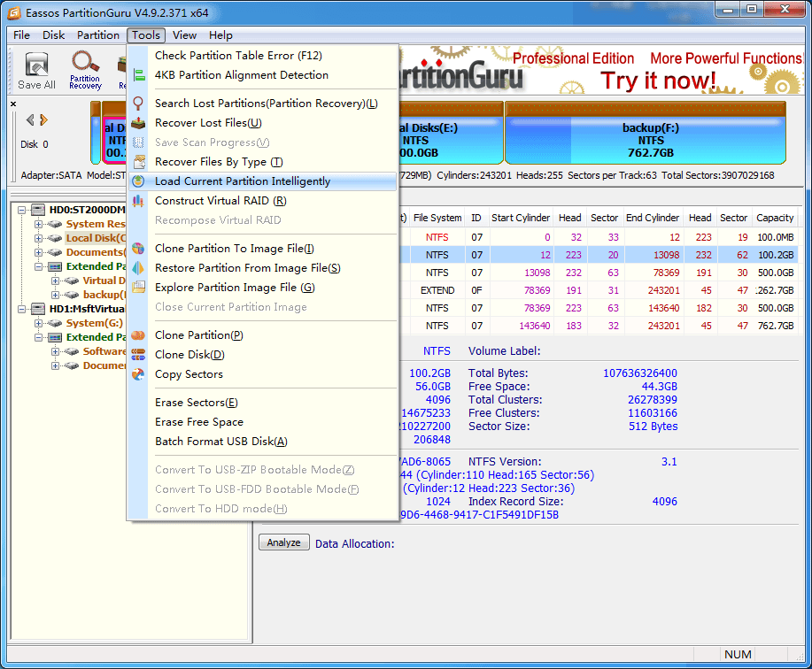Click the 4KB Partition Alignment Detection icon
Screen dimensions: 812x669
(x=139, y=75)
